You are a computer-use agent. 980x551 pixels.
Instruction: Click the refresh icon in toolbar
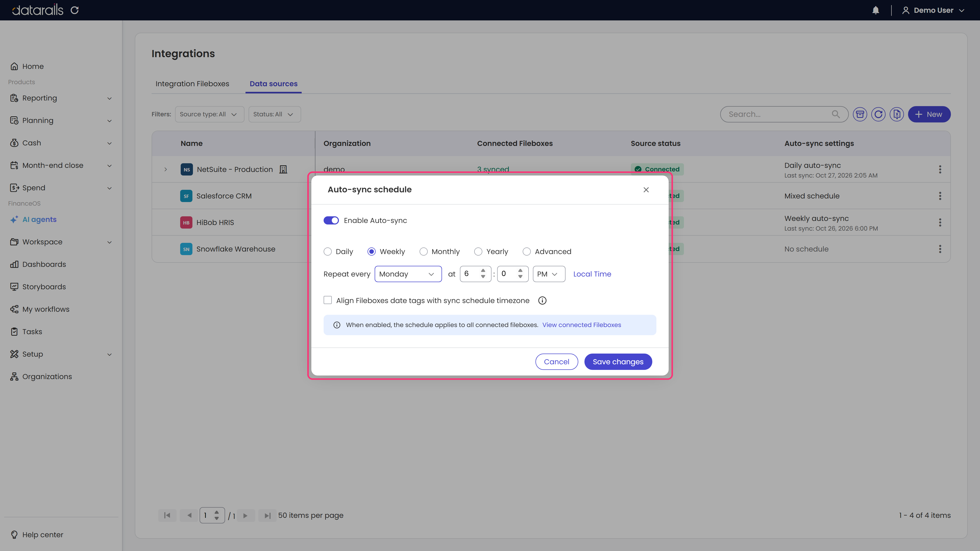pyautogui.click(x=878, y=114)
